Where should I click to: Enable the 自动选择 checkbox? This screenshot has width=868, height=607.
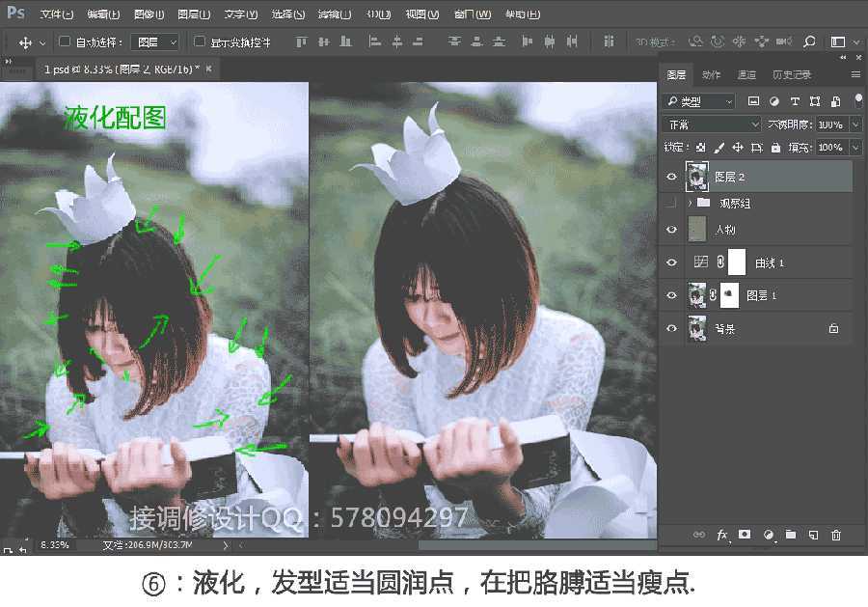pos(61,41)
